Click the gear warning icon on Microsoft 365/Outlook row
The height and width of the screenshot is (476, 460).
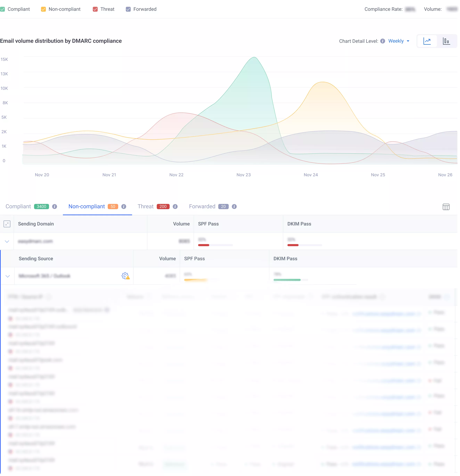tap(125, 276)
